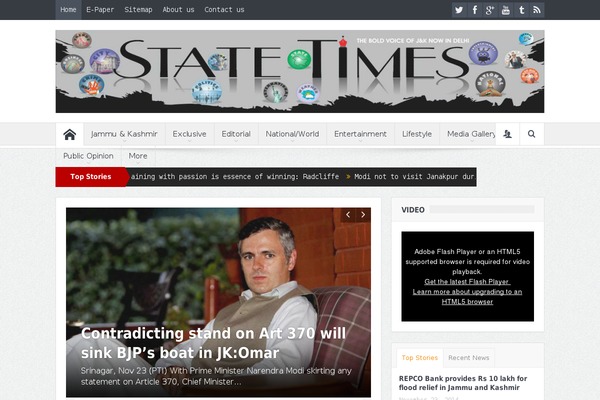Open the user login icon
The width and height of the screenshot is (600, 400).
pyautogui.click(x=507, y=134)
